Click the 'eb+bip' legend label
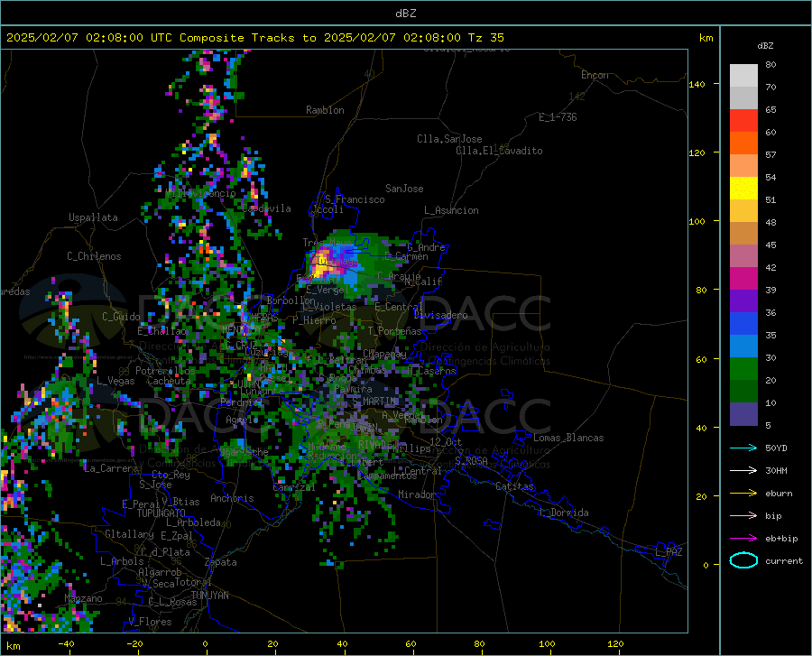The image size is (812, 656). 781,539
